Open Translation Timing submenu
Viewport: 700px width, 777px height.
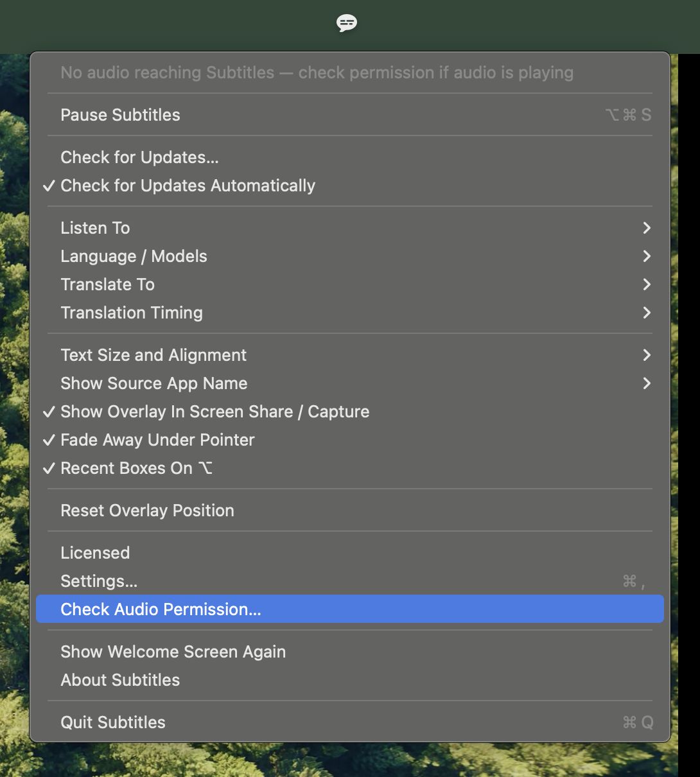coord(350,313)
